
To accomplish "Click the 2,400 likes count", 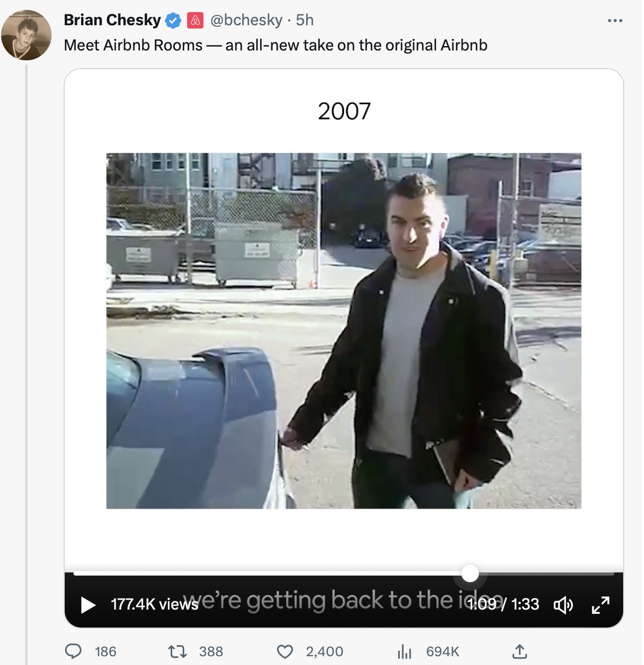I will 323,652.
